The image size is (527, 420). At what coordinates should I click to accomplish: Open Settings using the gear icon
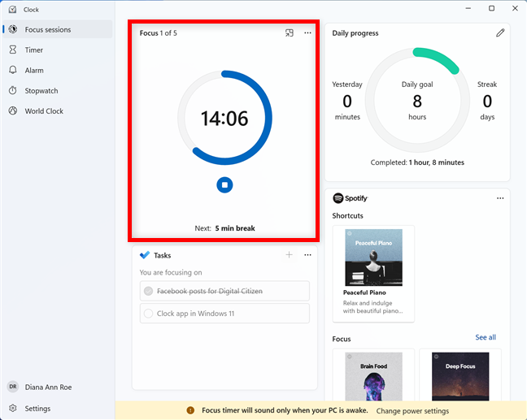click(x=13, y=409)
